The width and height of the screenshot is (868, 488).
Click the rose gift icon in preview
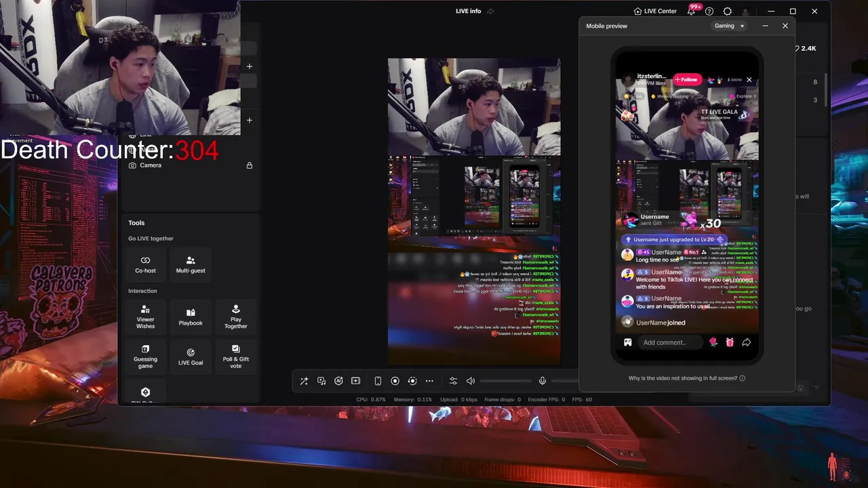click(x=713, y=342)
